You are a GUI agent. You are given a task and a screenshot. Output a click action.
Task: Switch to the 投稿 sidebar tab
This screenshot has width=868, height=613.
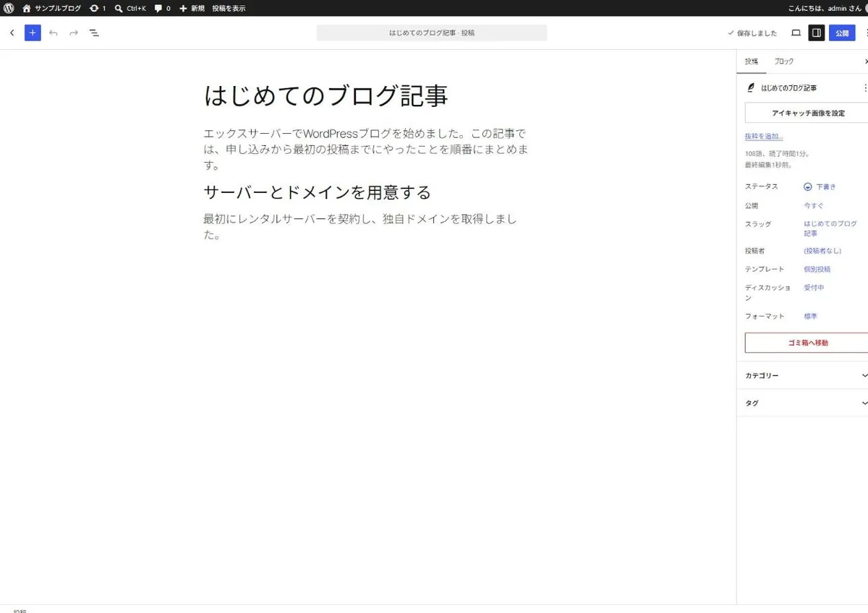click(752, 61)
